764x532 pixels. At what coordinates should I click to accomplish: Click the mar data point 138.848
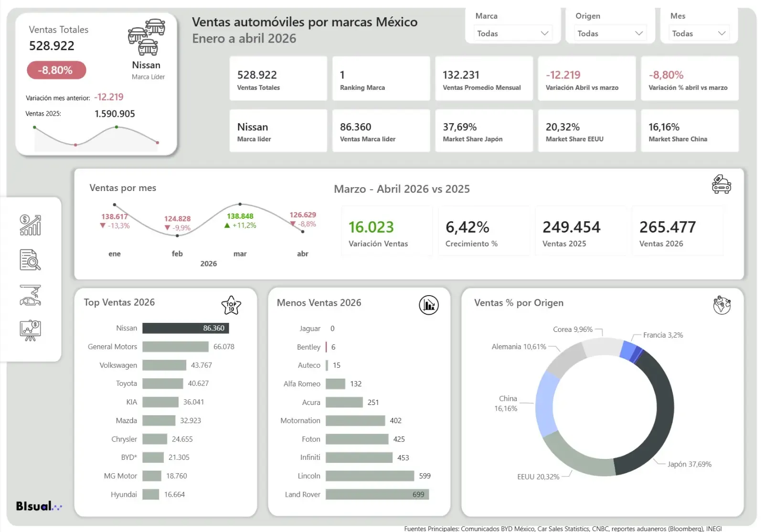pos(240,204)
